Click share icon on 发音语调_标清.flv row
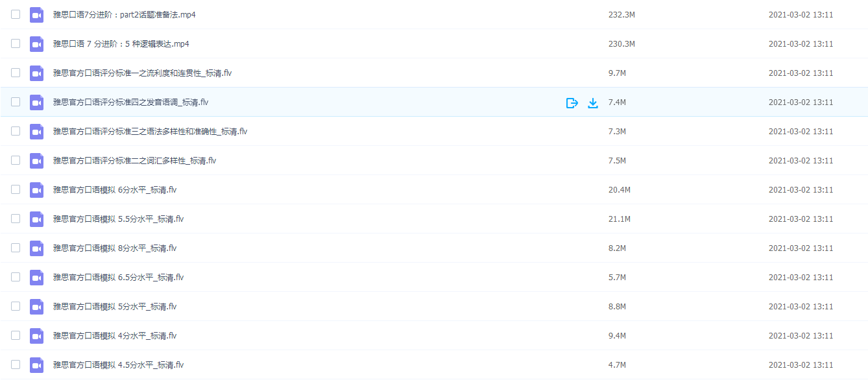868x382 pixels. (x=572, y=102)
